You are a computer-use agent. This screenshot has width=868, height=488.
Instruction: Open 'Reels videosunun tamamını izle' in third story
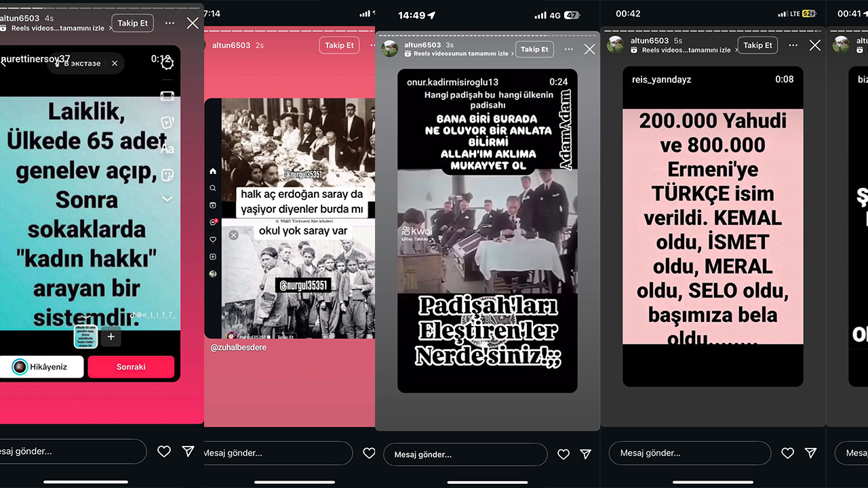tap(460, 54)
